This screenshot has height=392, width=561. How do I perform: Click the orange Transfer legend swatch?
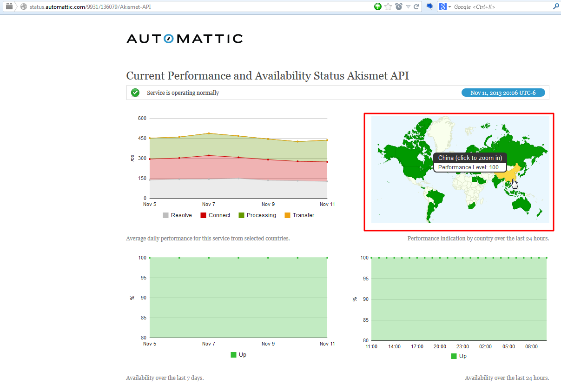point(287,215)
